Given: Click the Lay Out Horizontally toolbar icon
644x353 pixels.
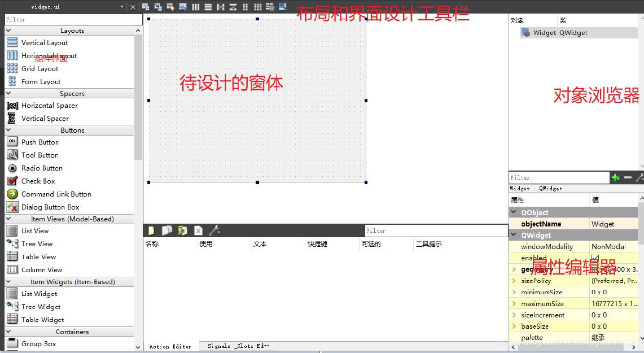Looking at the screenshot, I should pyautogui.click(x=196, y=7).
